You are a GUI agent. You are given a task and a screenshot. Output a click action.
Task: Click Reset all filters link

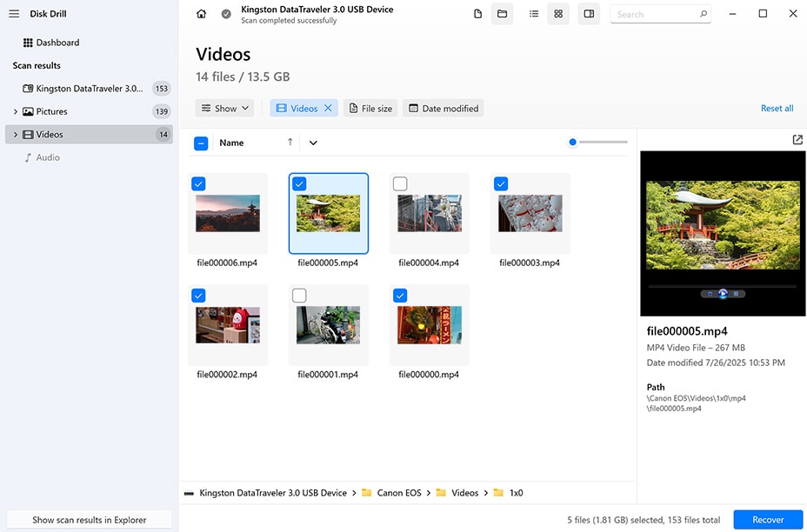point(777,109)
